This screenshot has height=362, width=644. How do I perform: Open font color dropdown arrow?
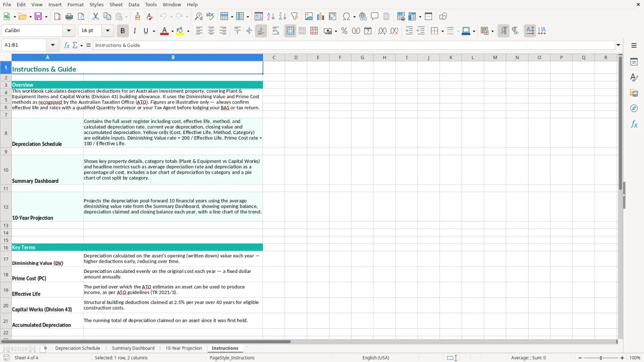point(172,31)
